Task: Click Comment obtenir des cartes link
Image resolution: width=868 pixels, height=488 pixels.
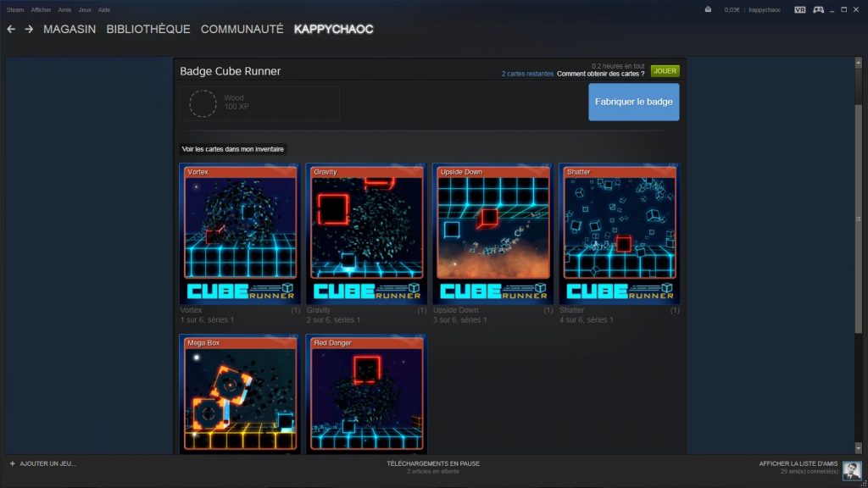Action: coord(600,74)
